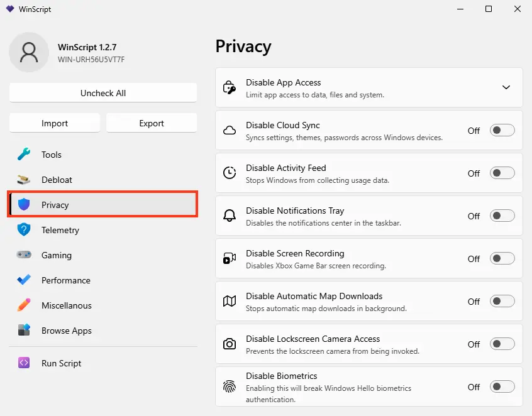Click the Performance checkmark icon

point(24,280)
